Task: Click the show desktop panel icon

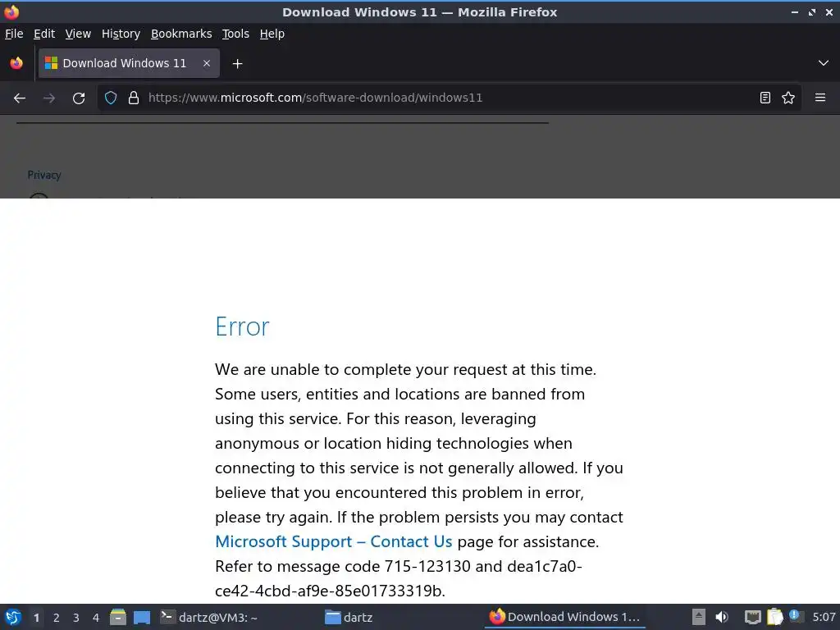Action: (142, 617)
